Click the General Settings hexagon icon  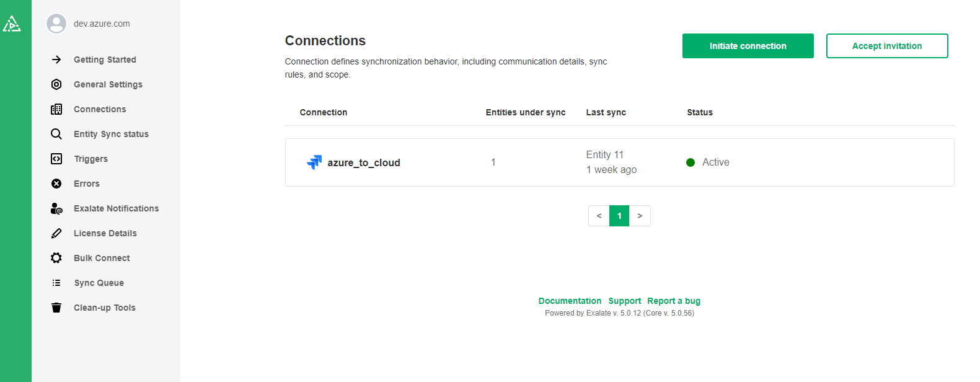pos(56,84)
